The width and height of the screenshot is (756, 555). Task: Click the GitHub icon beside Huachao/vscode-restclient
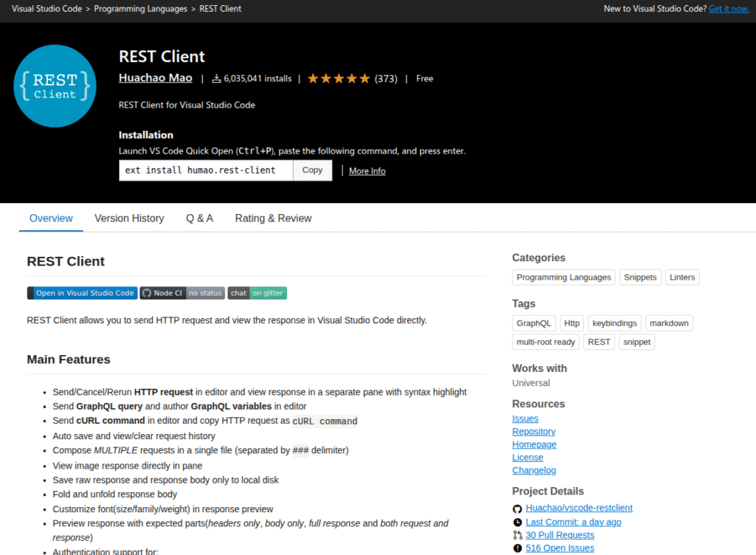point(518,509)
